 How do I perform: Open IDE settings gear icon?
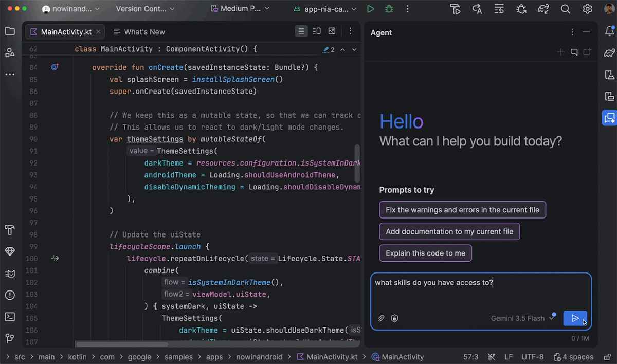point(587,9)
